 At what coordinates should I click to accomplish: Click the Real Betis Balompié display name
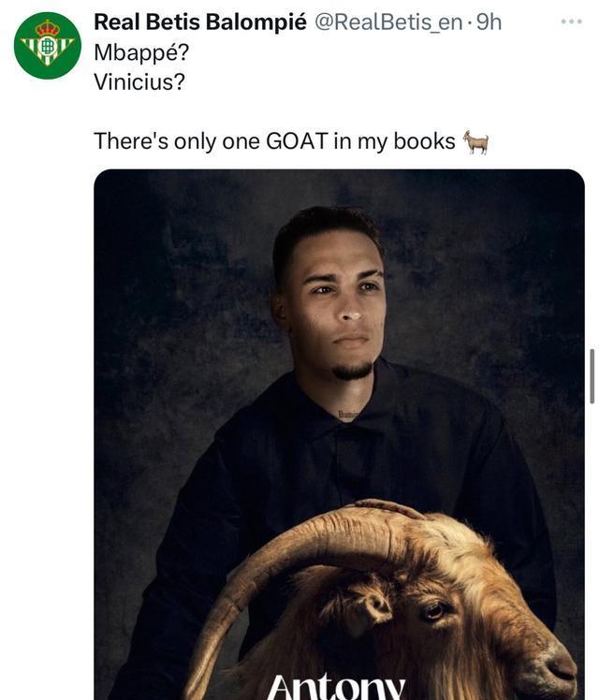[x=200, y=22]
